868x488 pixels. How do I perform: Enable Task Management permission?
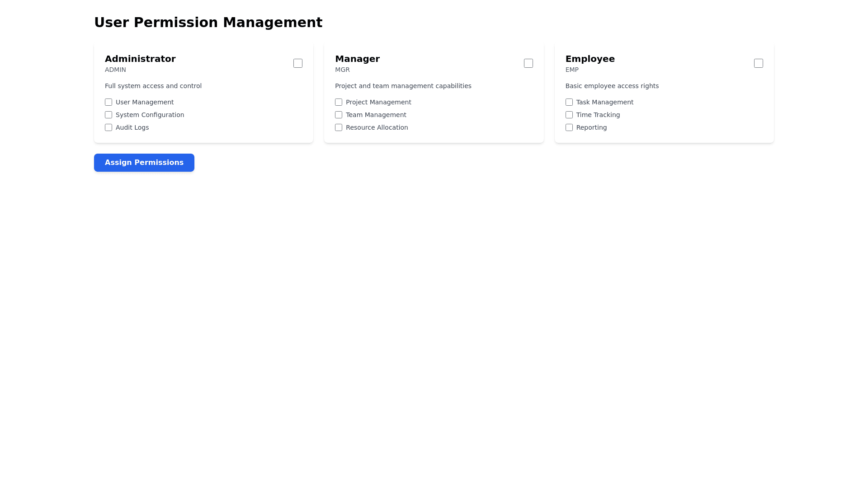click(569, 102)
